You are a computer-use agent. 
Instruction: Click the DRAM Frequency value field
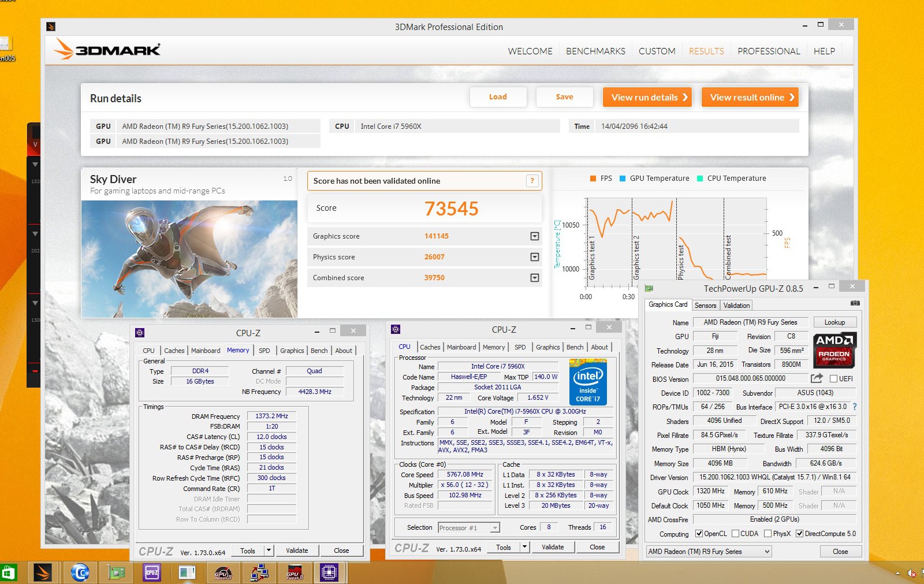(x=271, y=416)
